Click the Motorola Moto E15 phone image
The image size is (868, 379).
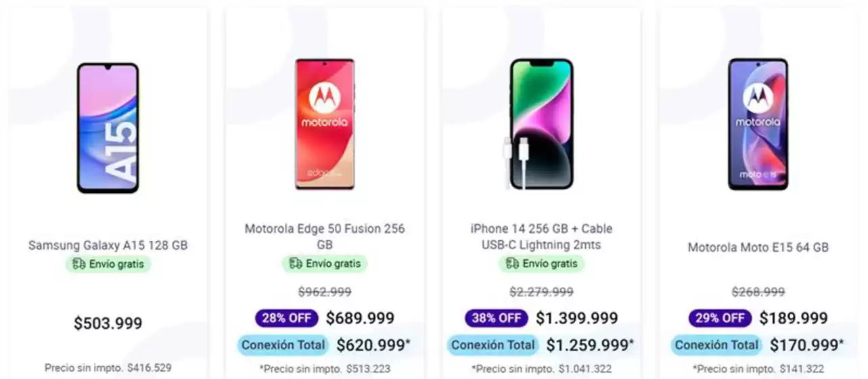[758, 124]
